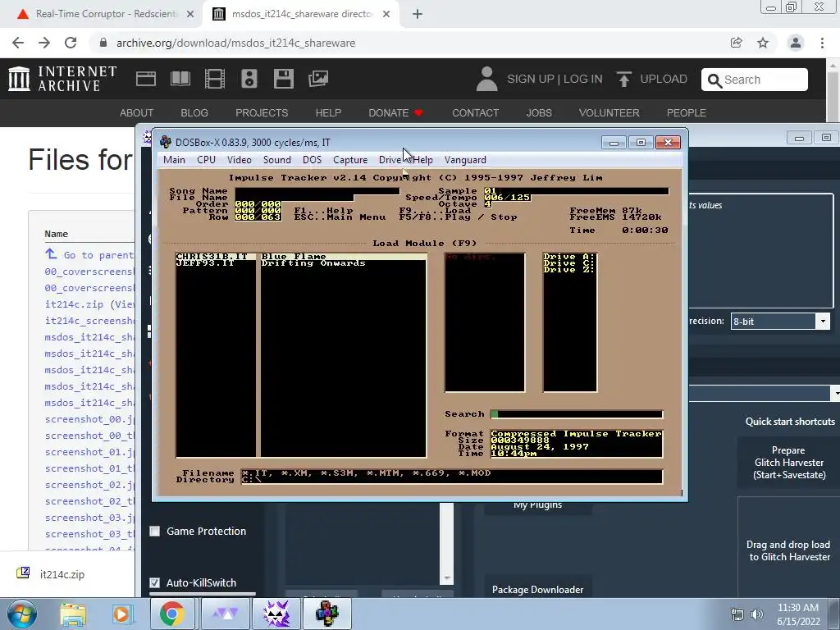The height and width of the screenshot is (630, 840).
Task: Open DOSBox-X Capture menu
Action: pos(349,160)
